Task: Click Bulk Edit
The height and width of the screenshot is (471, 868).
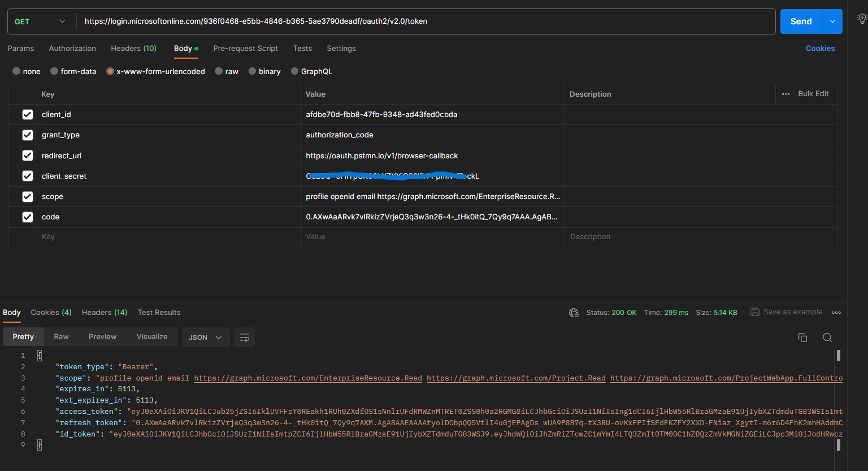Action: coord(813,94)
